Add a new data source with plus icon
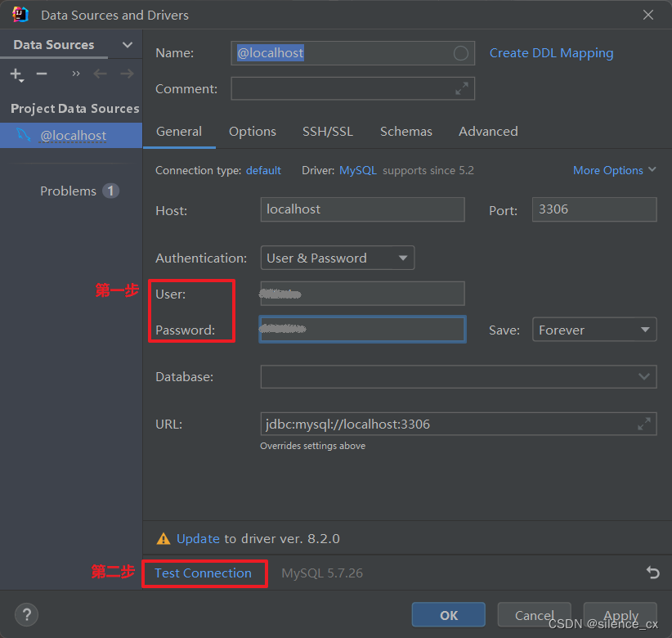Screen dimensions: 672x638 click(16, 74)
